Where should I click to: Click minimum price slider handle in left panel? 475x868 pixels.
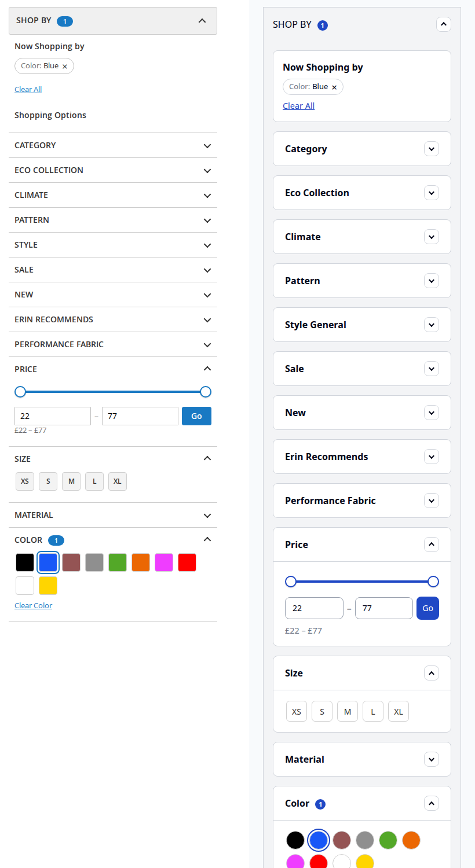click(20, 392)
